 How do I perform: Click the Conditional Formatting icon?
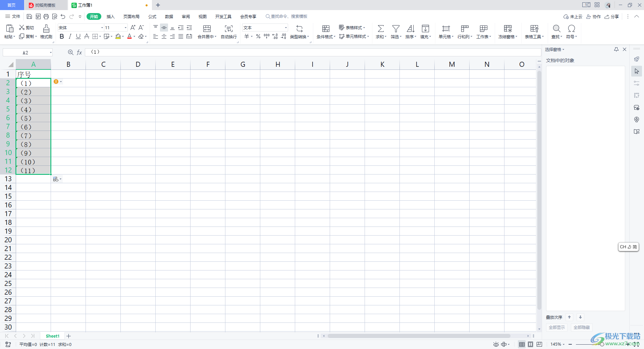pyautogui.click(x=326, y=29)
